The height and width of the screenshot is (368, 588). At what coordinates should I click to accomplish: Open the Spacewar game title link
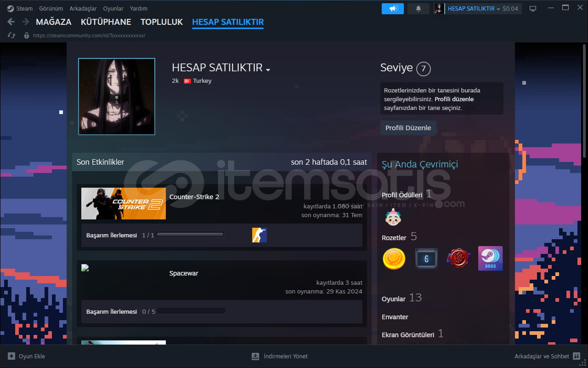coord(184,273)
